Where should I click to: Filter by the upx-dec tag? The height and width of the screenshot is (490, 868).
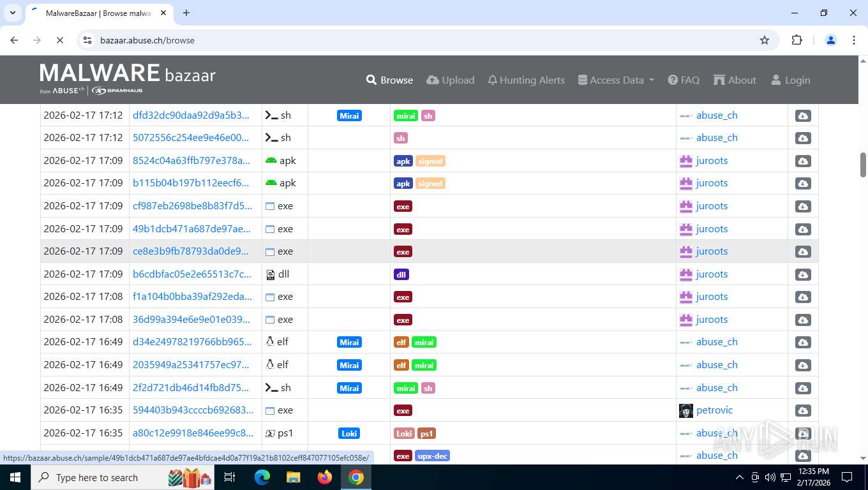(433, 456)
